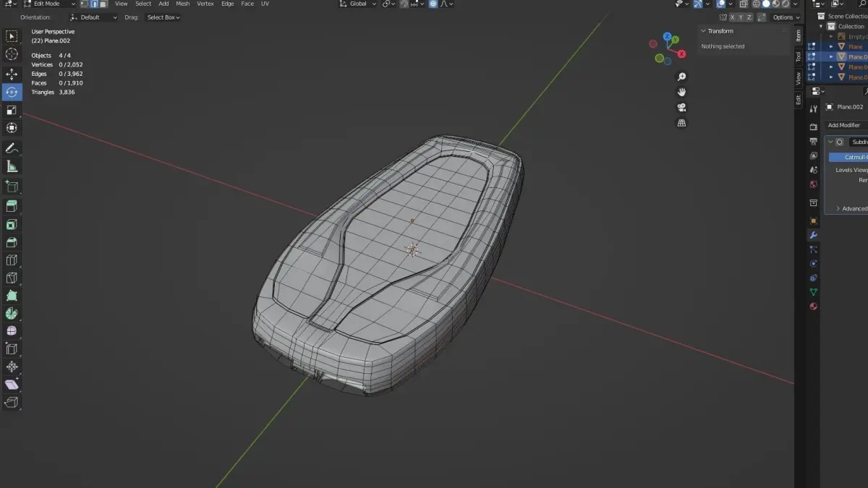868x488 pixels.
Task: Select the Extrude Region tool
Action: coord(12,207)
